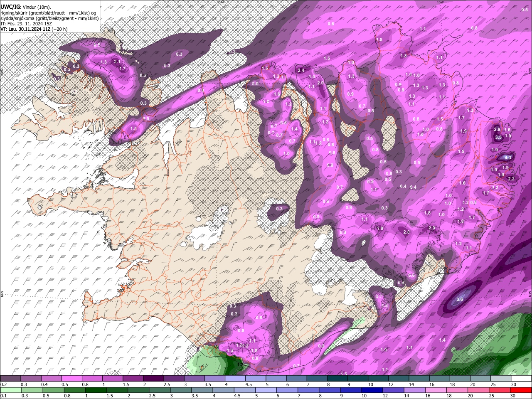The height and width of the screenshot is (399, 532).
Task: Select upper-row legend swatch labeled 2
Action: point(153,379)
